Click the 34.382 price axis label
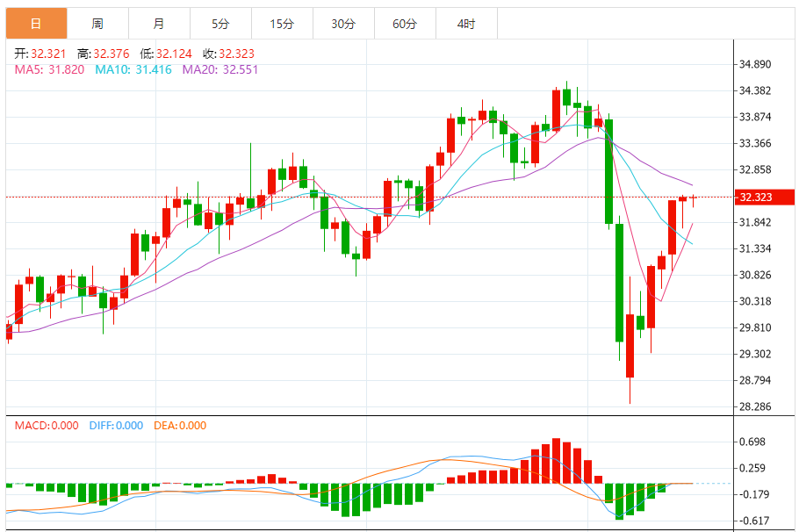 755,90
